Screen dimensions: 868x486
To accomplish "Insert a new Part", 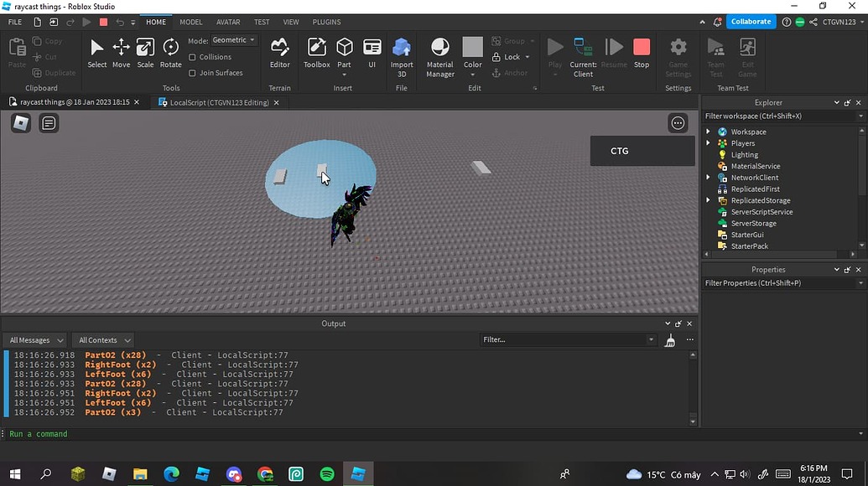I will (344, 50).
